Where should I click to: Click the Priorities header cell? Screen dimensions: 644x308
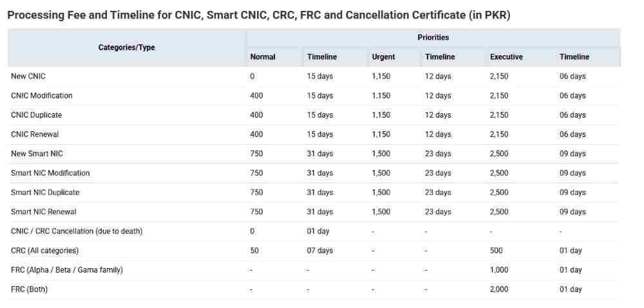pyautogui.click(x=433, y=38)
